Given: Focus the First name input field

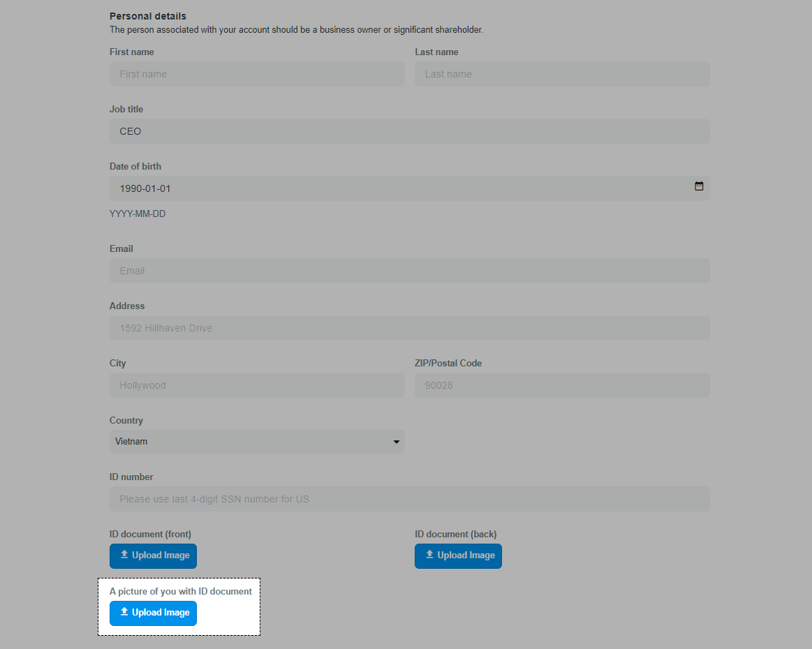Looking at the screenshot, I should pos(257,74).
